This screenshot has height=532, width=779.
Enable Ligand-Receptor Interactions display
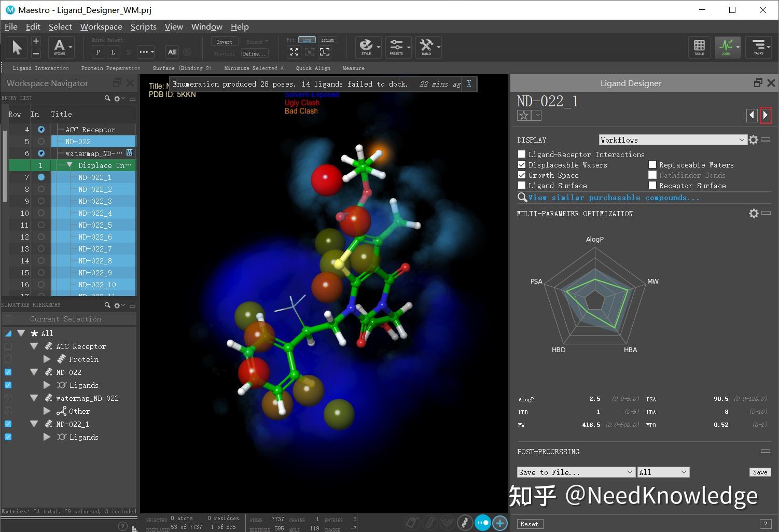pos(522,154)
